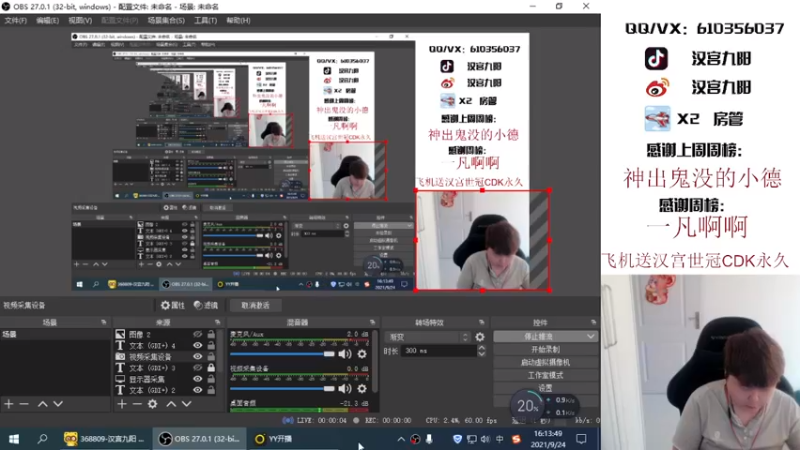Click the 开始录制 start recording button
Image resolution: width=800 pixels, height=450 pixels.
545,349
